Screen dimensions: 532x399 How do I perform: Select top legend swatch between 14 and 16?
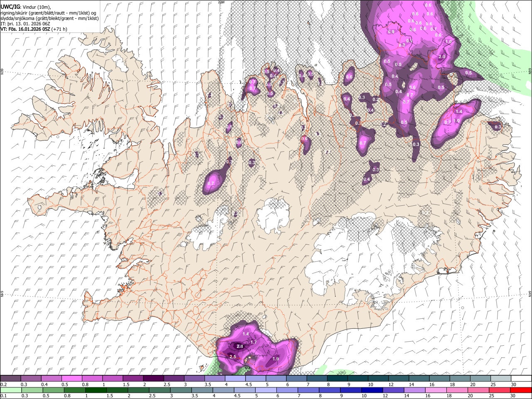[x=419, y=379]
